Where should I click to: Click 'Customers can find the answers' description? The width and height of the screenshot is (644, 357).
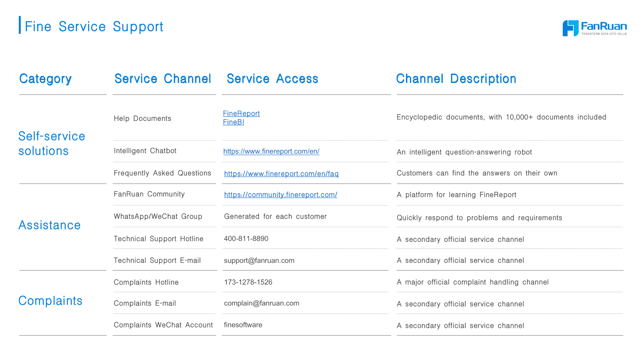tap(477, 173)
